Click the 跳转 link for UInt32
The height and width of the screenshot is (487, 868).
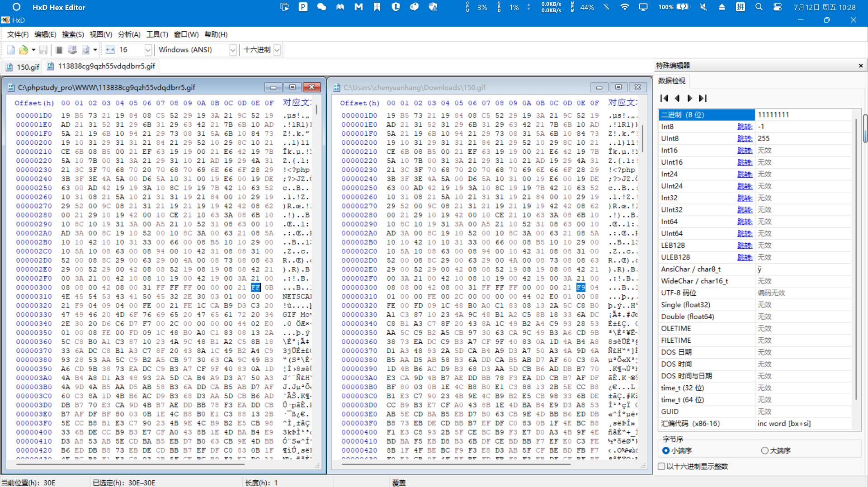point(745,210)
